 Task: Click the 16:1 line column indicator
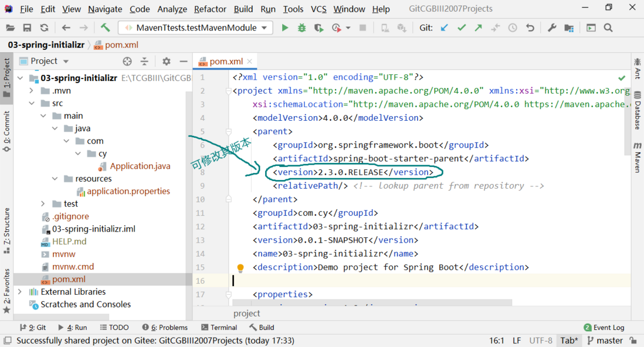[496, 341]
